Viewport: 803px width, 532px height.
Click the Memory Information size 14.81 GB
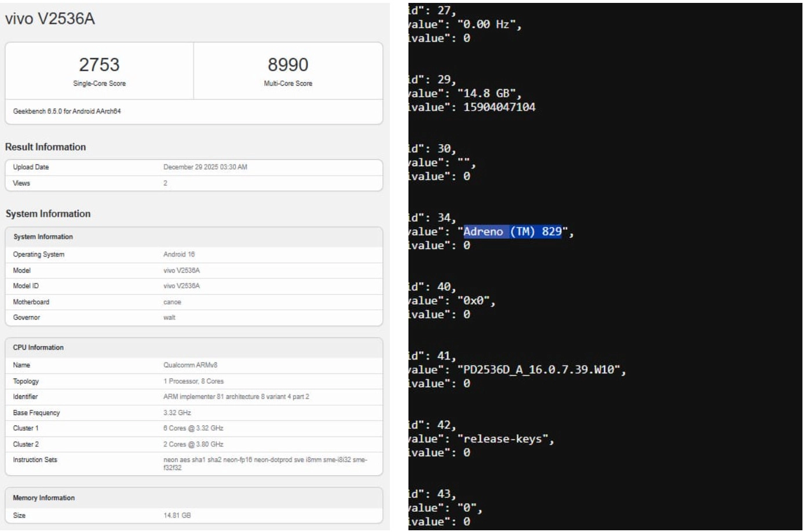tap(177, 516)
